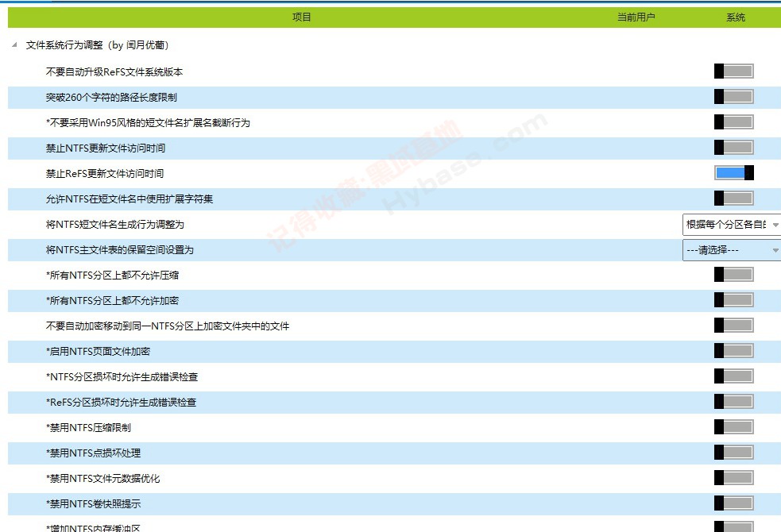Toggle 增加NTFS内存缓冲区 switch
The height and width of the screenshot is (532, 781).
click(x=733, y=526)
